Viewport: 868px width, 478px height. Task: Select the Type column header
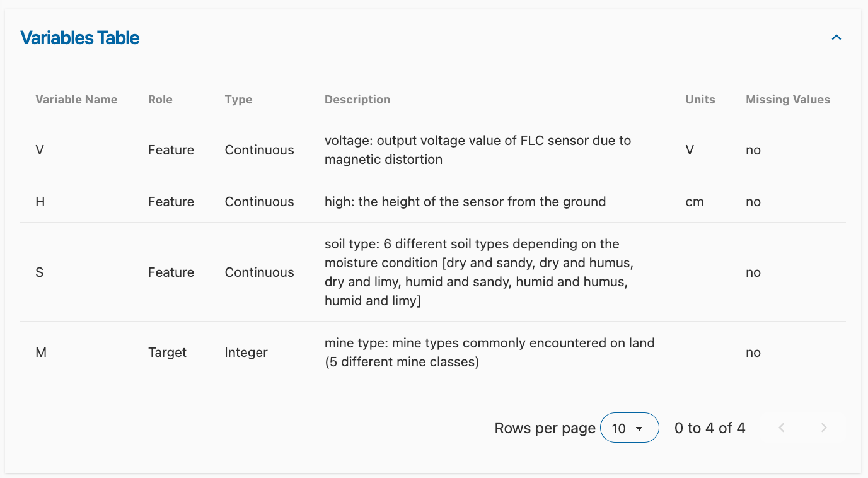pyautogui.click(x=238, y=100)
